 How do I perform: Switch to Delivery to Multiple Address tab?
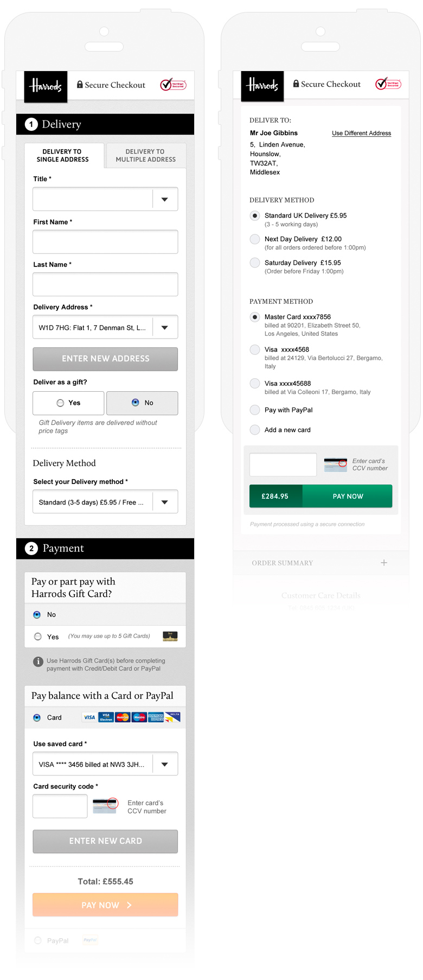tap(146, 156)
